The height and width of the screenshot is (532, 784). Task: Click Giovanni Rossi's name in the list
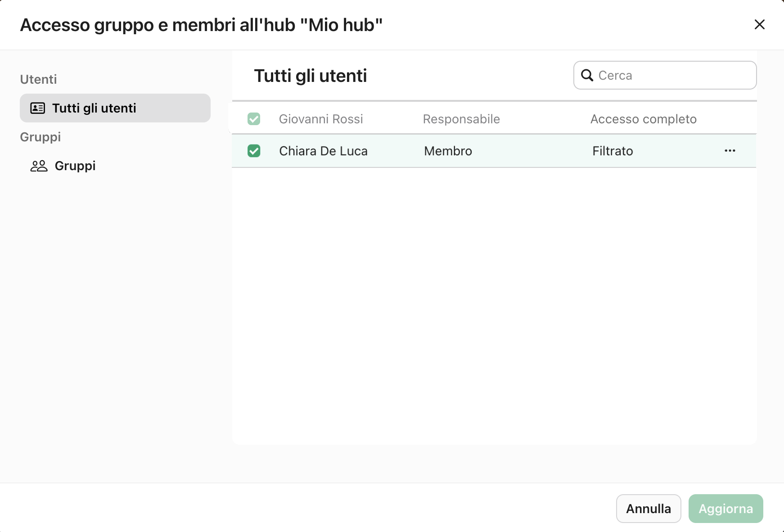coord(321,119)
